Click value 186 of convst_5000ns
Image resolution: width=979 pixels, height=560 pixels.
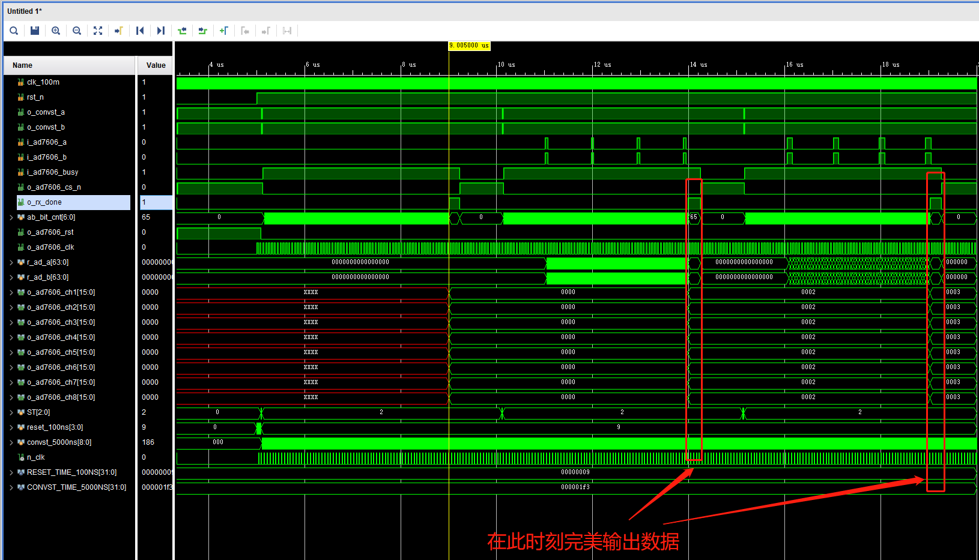pyautogui.click(x=148, y=442)
